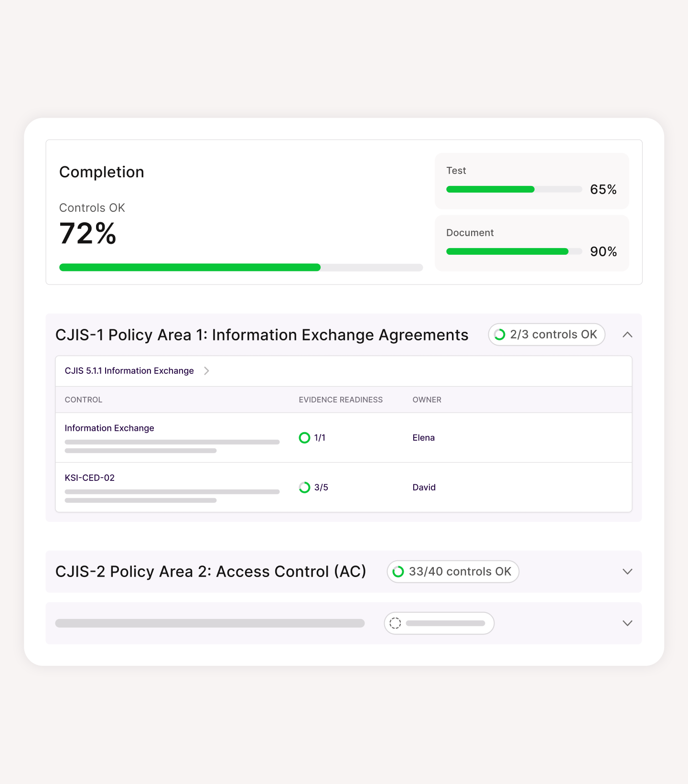This screenshot has width=688, height=784.
Task: Click the progress ring in the 33/40 controls badge
Action: coord(398,571)
